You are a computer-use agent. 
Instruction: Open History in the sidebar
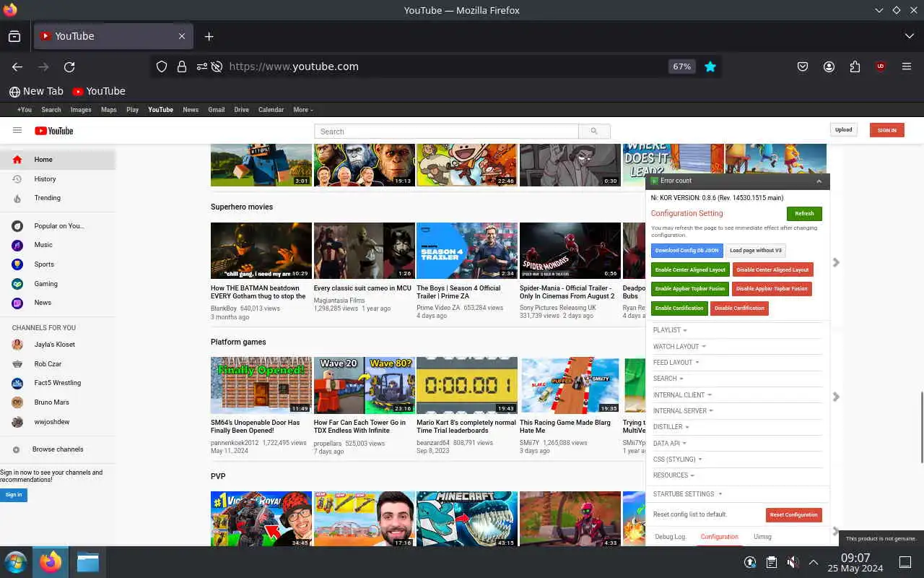tap(45, 178)
